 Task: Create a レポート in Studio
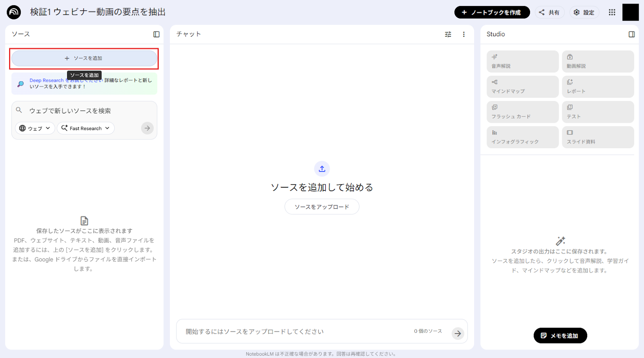click(x=598, y=87)
